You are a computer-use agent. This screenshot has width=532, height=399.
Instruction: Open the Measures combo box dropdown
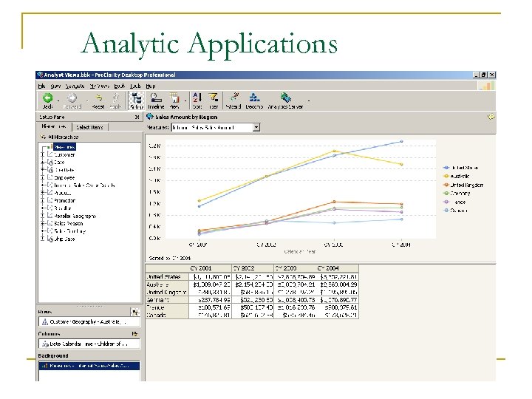[x=256, y=128]
